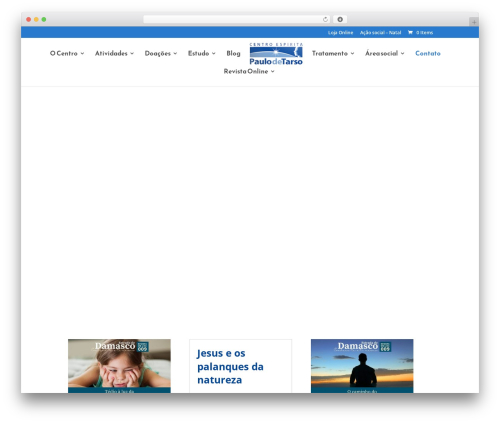Click the yellow minimize window button

tap(36, 19)
